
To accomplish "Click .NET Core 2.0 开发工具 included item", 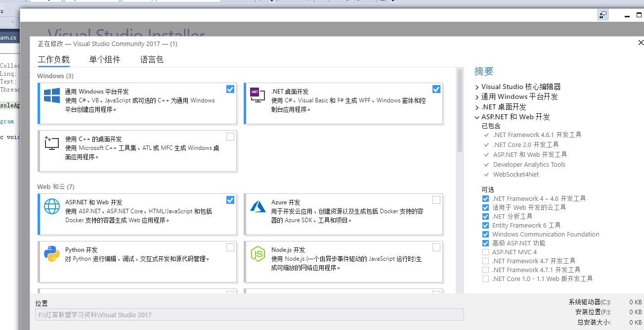I will 526,144.
